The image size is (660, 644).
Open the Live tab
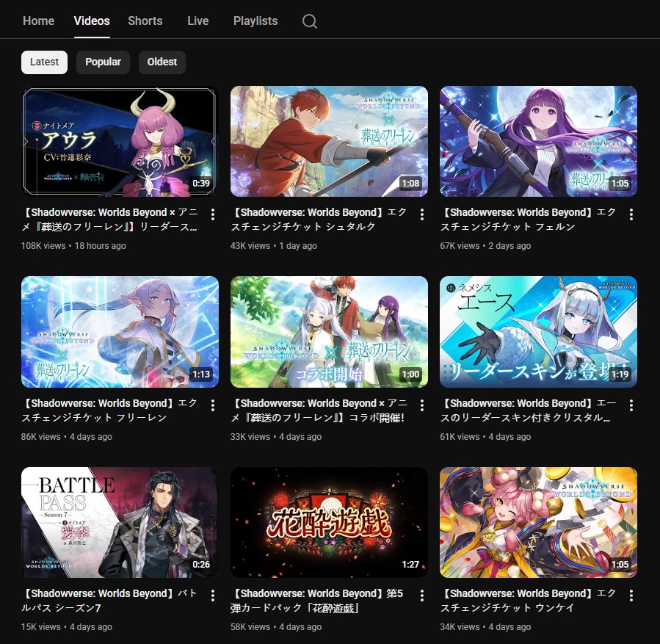click(197, 21)
